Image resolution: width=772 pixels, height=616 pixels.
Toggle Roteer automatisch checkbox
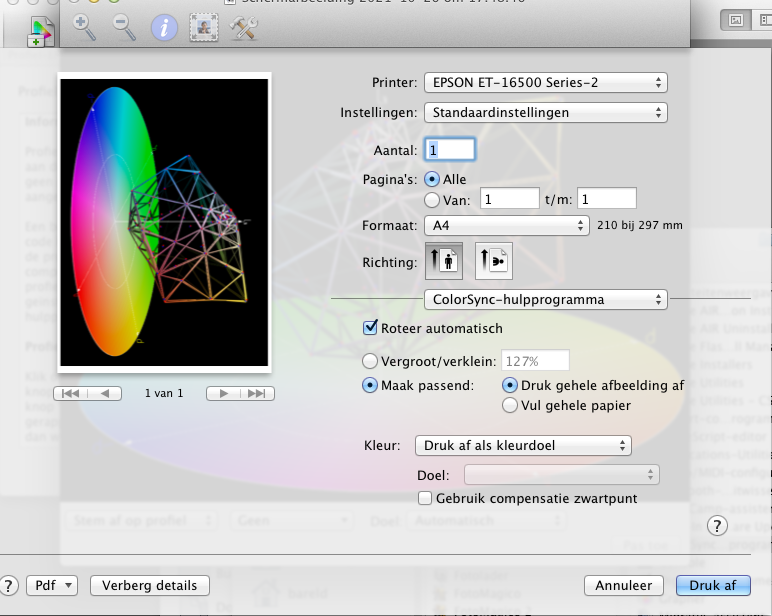point(369,328)
